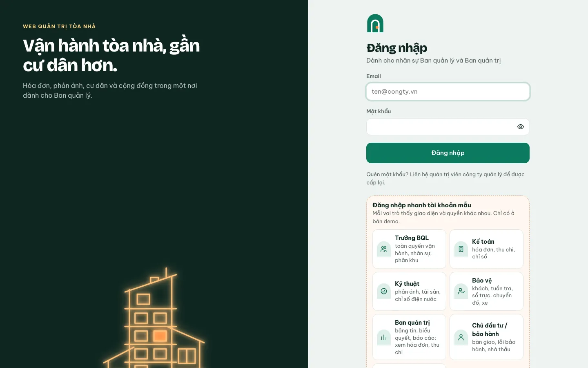Click the green Đăng nhập button
This screenshot has width=588, height=368.
tap(448, 153)
